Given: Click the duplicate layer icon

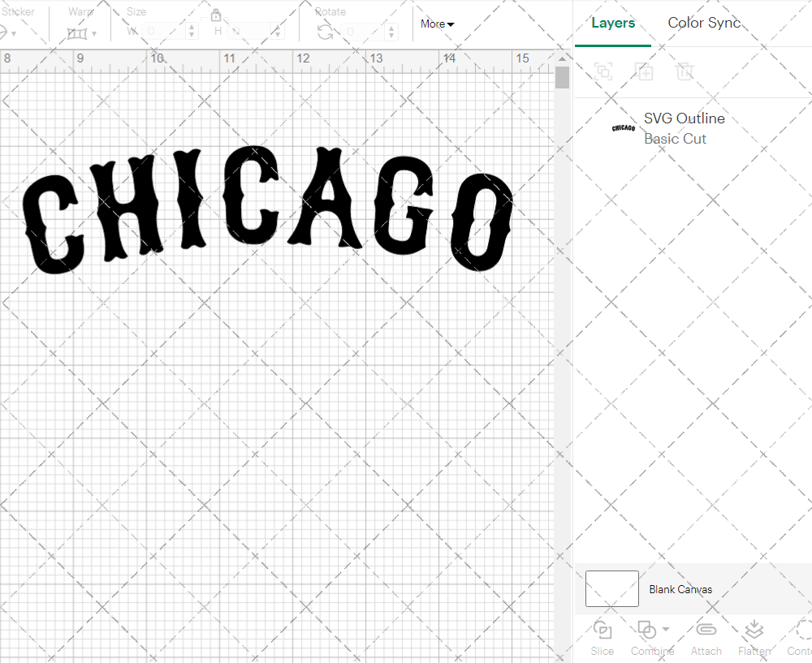Looking at the screenshot, I should [644, 71].
